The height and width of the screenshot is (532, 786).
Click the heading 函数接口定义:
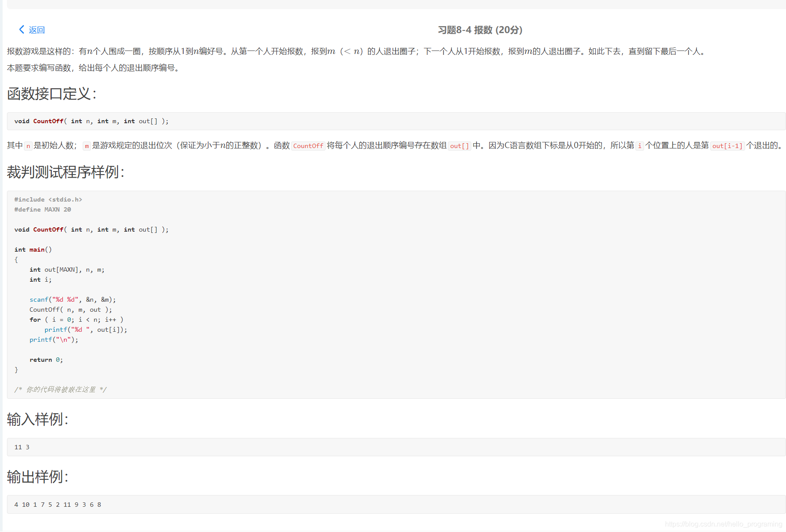coord(52,94)
